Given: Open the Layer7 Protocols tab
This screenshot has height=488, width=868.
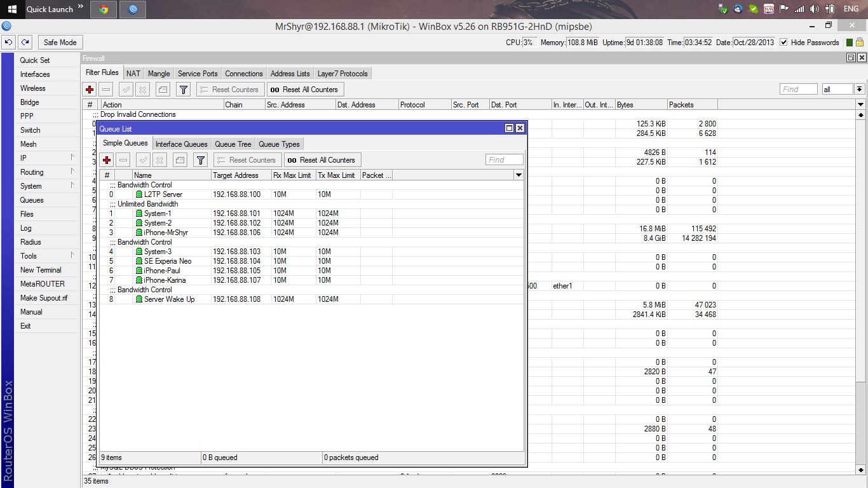Looking at the screenshot, I should 342,74.
